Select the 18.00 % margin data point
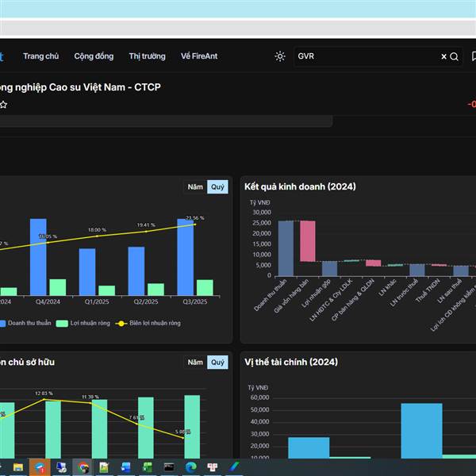Screen dimensions: 476x476 (x=97, y=236)
